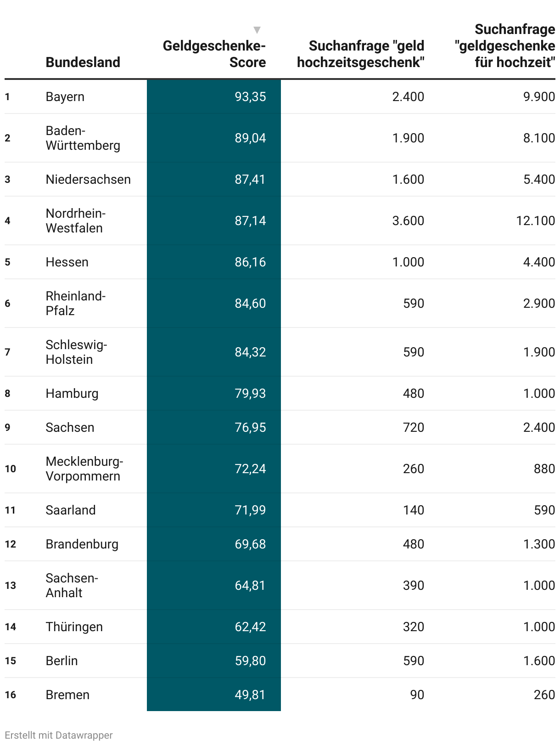Open the 'Erstellt mit Datawrapper' link
The image size is (560, 746).
(59, 735)
